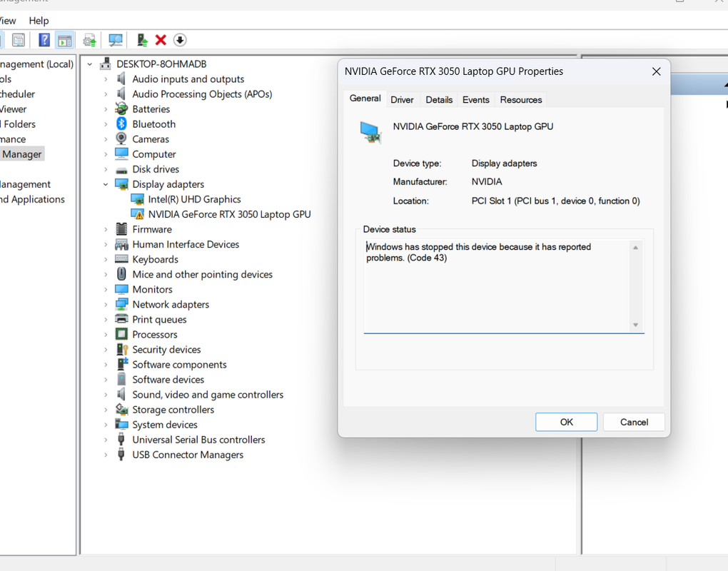Viewport: 728px width, 571px height.
Task: Expand the System devices node
Action: click(106, 425)
